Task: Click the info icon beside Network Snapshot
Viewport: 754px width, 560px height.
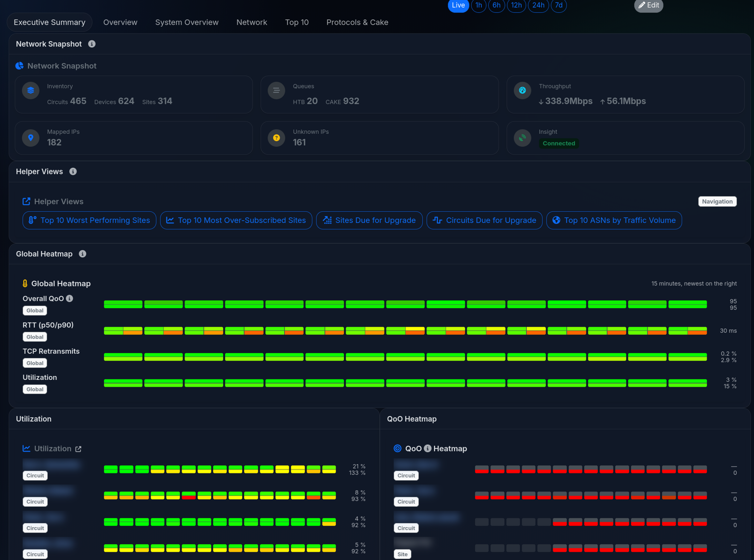Action: tap(91, 44)
